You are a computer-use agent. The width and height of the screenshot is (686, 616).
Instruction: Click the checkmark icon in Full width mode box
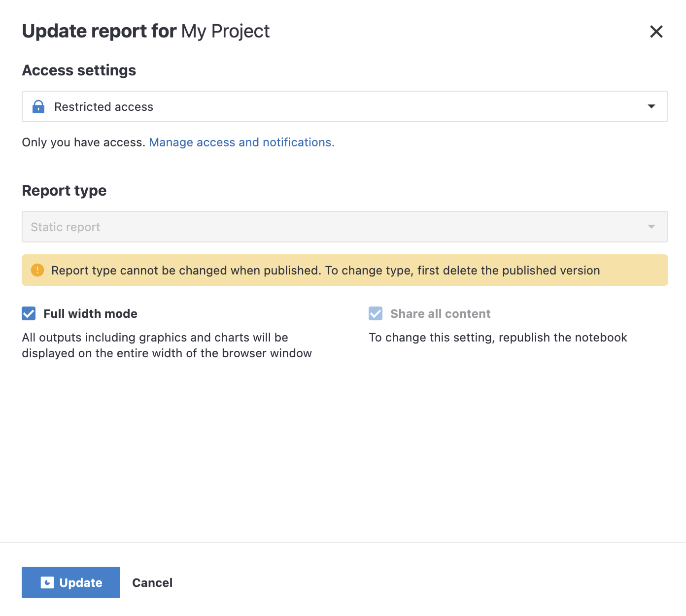(29, 313)
